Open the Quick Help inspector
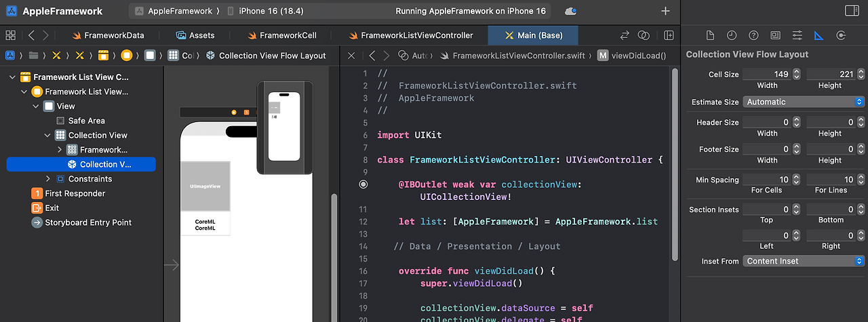Viewport: 868px width, 322px height. pos(753,35)
